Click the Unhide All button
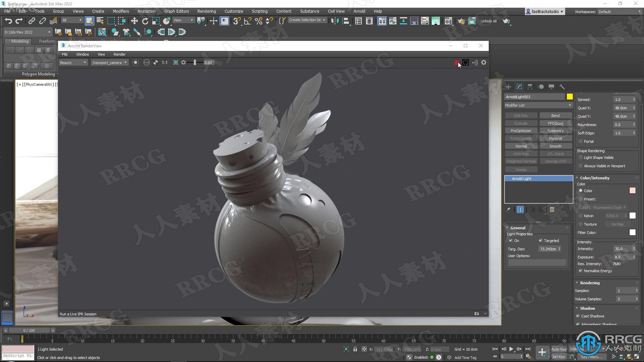 (488, 21)
